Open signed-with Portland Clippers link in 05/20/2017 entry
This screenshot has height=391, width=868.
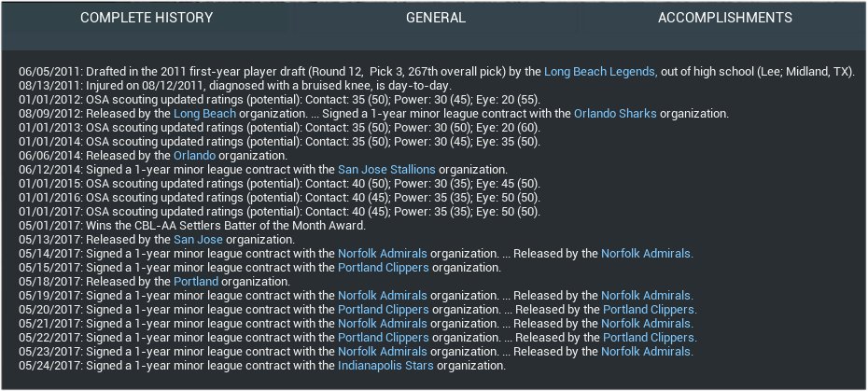pos(383,309)
